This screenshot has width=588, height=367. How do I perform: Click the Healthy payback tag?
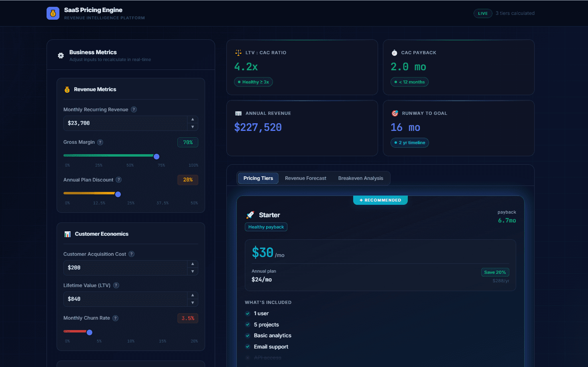tap(266, 227)
